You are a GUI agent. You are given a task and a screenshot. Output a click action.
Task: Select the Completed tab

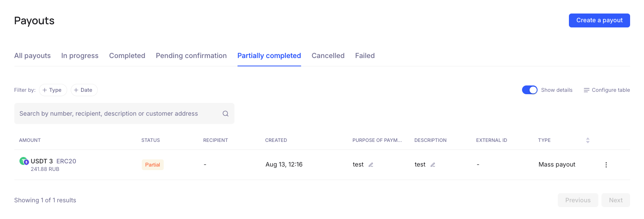coord(127,56)
